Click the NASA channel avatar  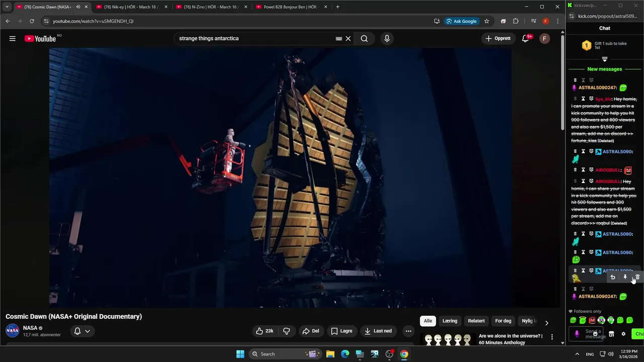pos(13,331)
